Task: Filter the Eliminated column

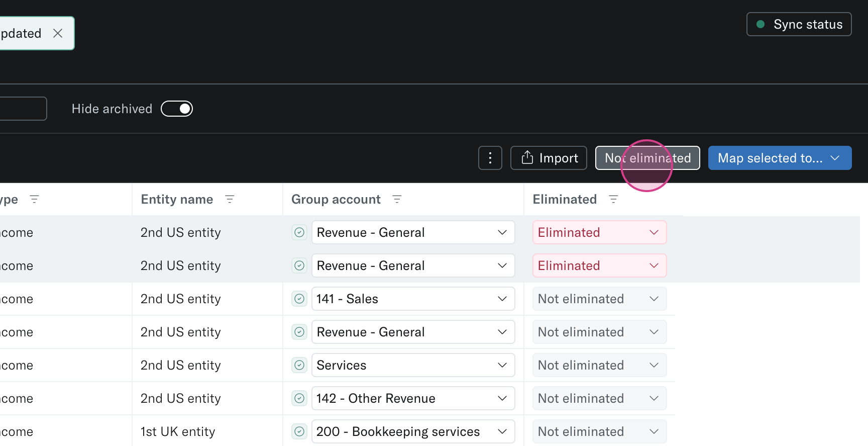Action: pos(613,199)
